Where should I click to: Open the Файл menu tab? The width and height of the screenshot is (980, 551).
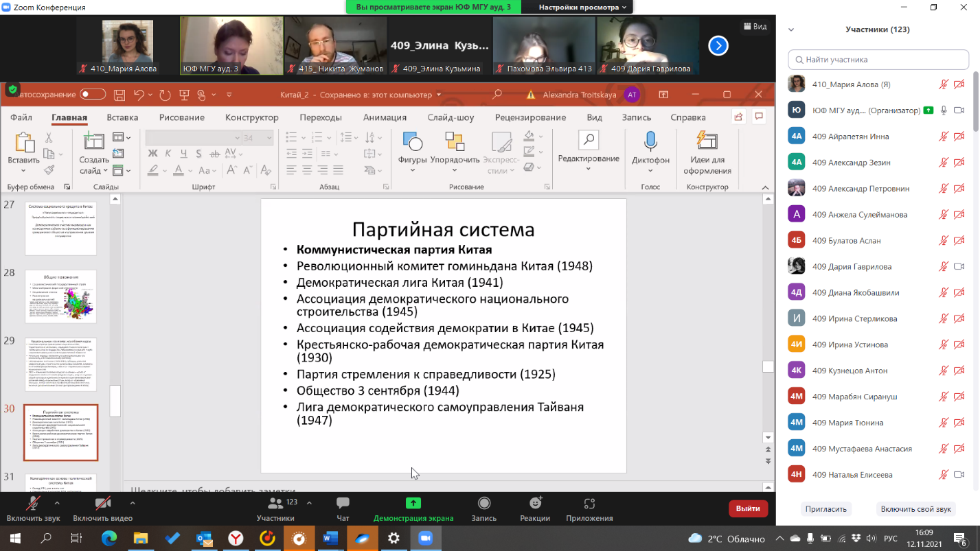(21, 117)
